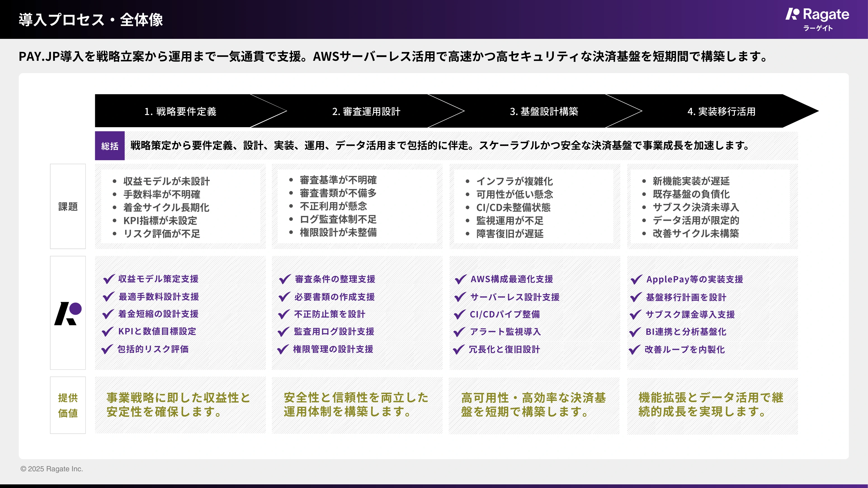Viewport: 868px width, 488px height.
Task: Click bullet text 審査書類が不備多
Action: pos(338,193)
